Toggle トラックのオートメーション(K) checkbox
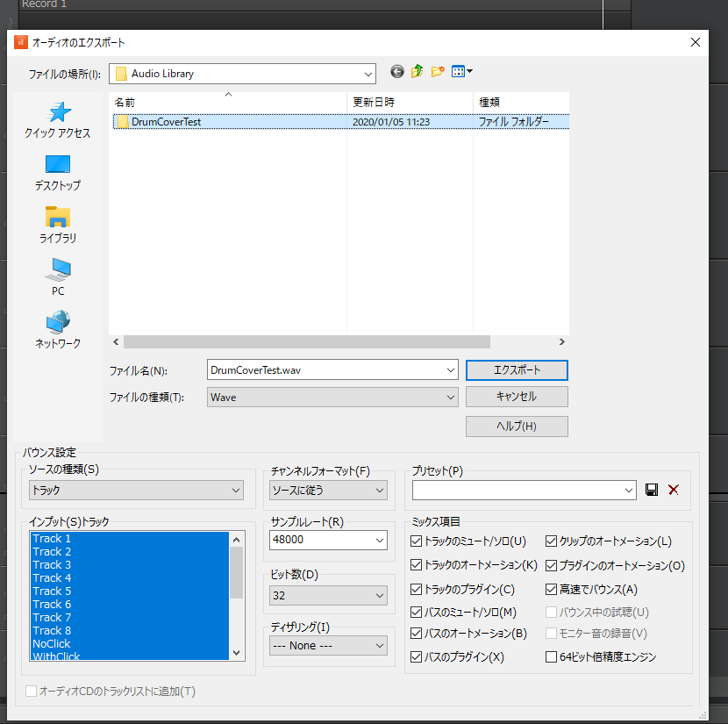Screen dimensions: 728x724 pos(416,564)
